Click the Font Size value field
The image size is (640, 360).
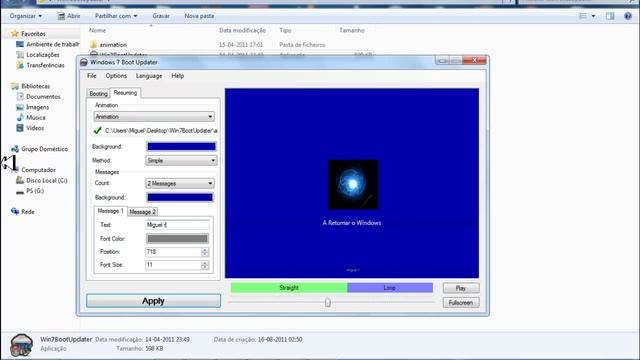173,265
